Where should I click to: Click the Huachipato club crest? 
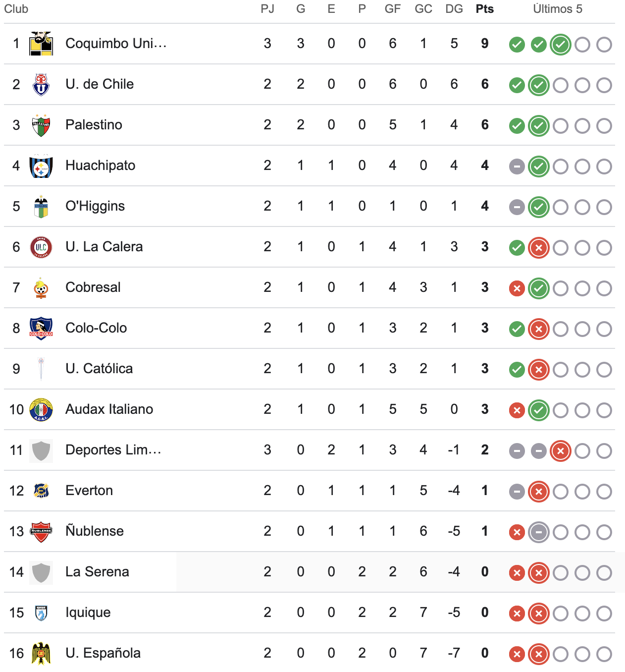tap(41, 166)
